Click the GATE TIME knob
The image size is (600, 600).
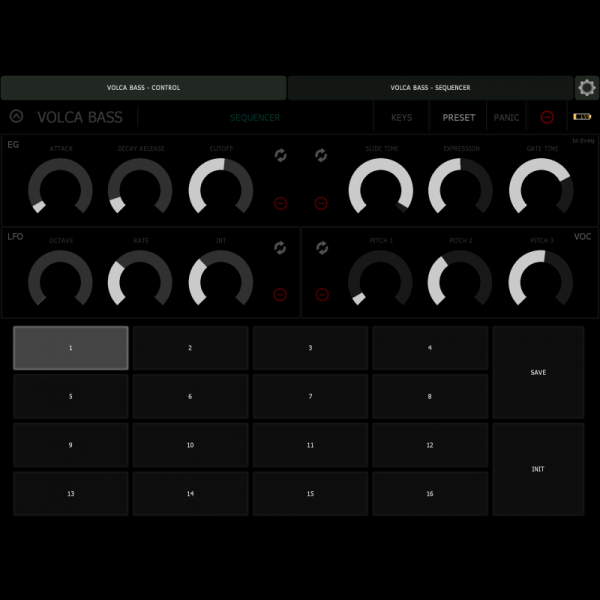tap(541, 186)
